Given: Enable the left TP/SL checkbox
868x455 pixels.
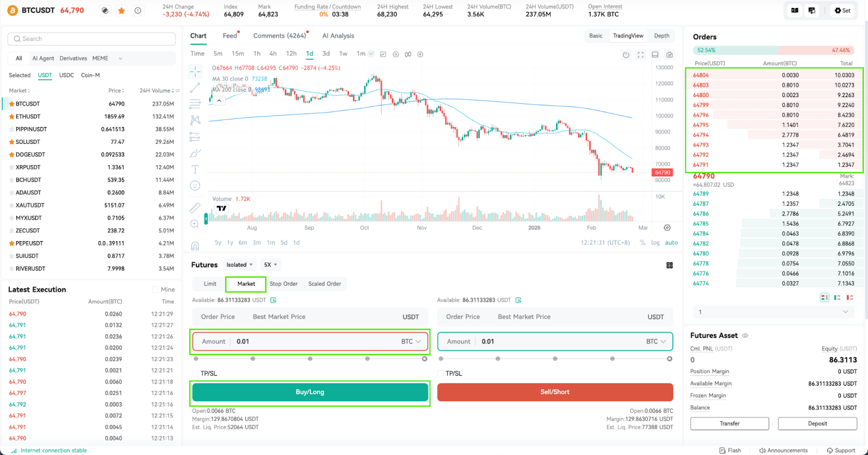Looking at the screenshot, I should tap(195, 374).
